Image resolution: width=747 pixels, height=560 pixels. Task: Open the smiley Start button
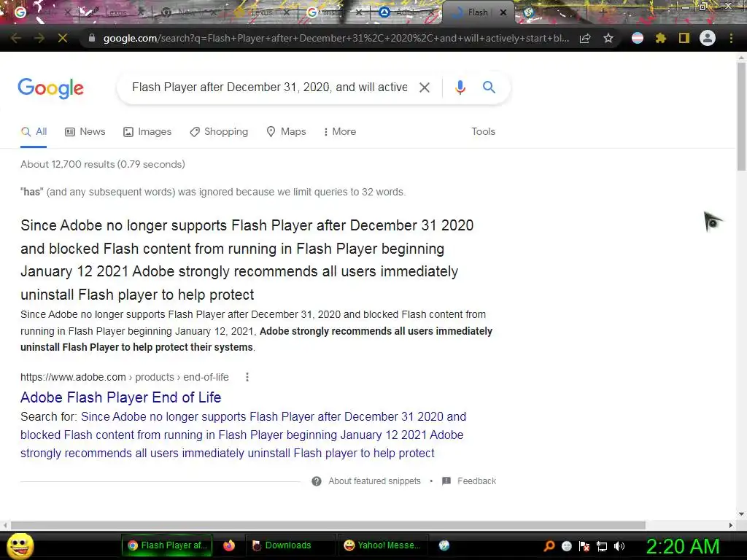coord(20,545)
